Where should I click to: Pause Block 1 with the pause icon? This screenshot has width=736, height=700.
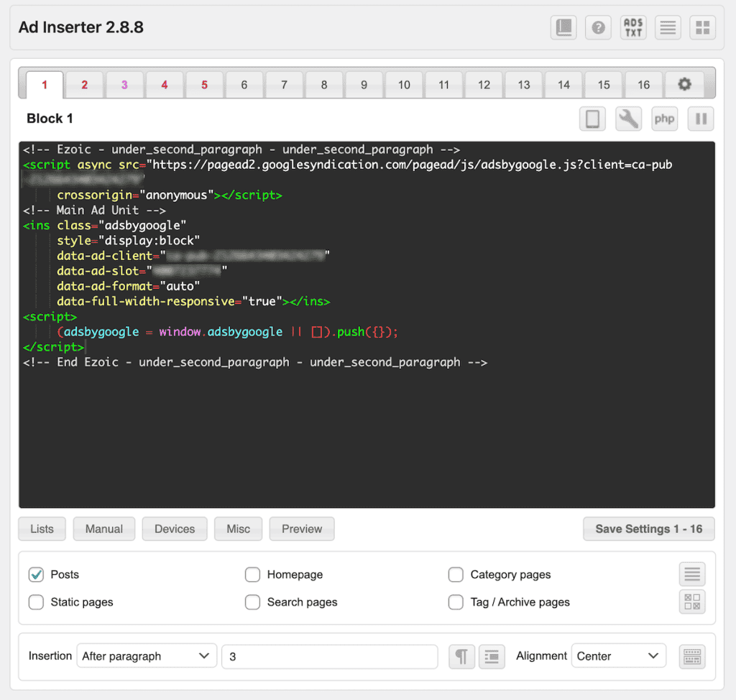coord(700,119)
